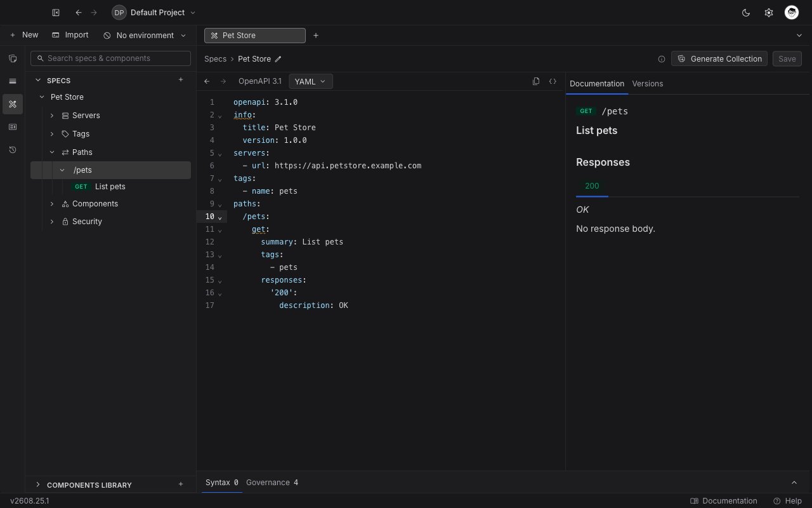Open the tab list chevron at far right
812x508 pixels.
pos(799,36)
